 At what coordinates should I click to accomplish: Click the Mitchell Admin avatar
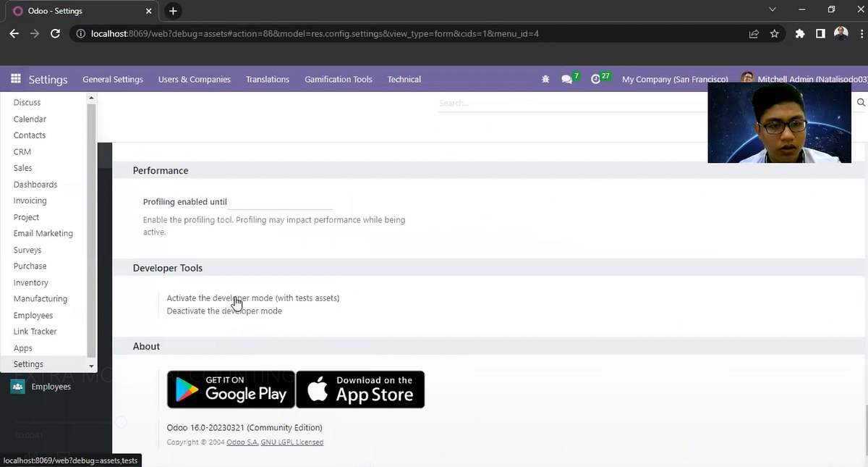click(x=747, y=77)
